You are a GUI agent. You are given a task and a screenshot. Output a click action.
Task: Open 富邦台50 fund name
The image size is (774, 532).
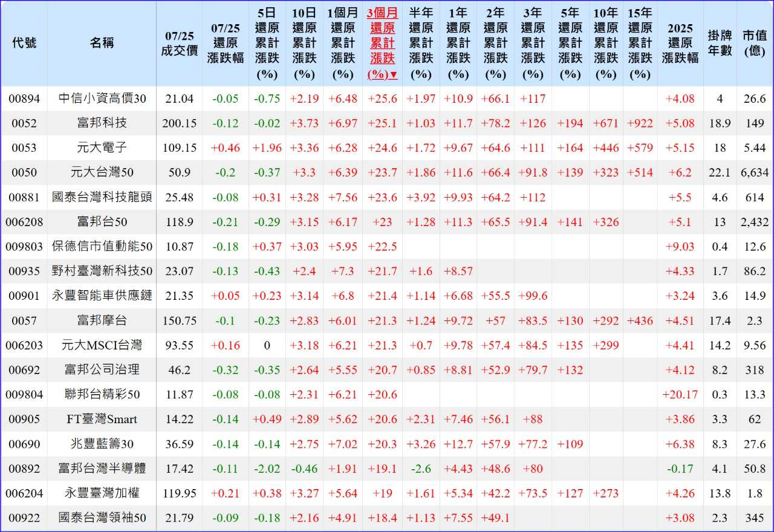(102, 222)
